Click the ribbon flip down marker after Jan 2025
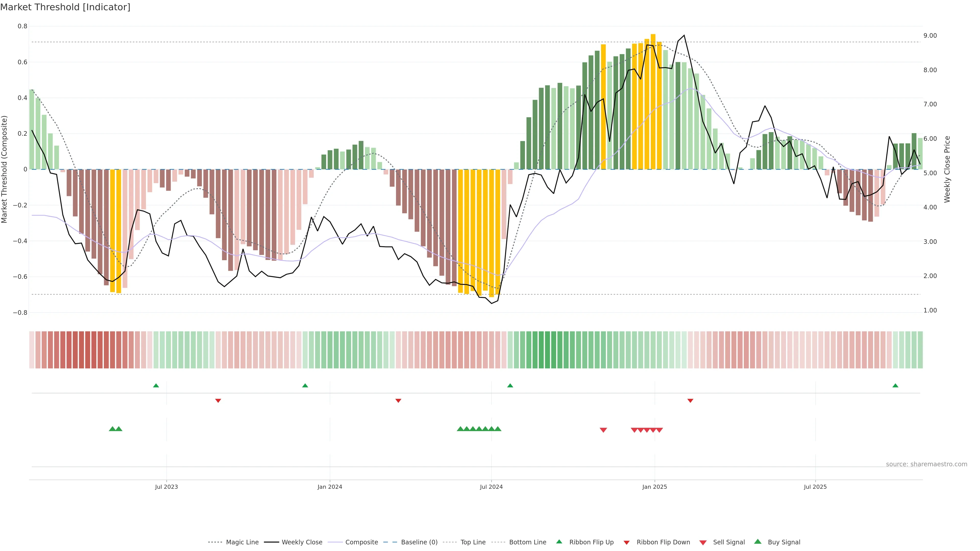This screenshot has height=551, width=980. [x=690, y=401]
